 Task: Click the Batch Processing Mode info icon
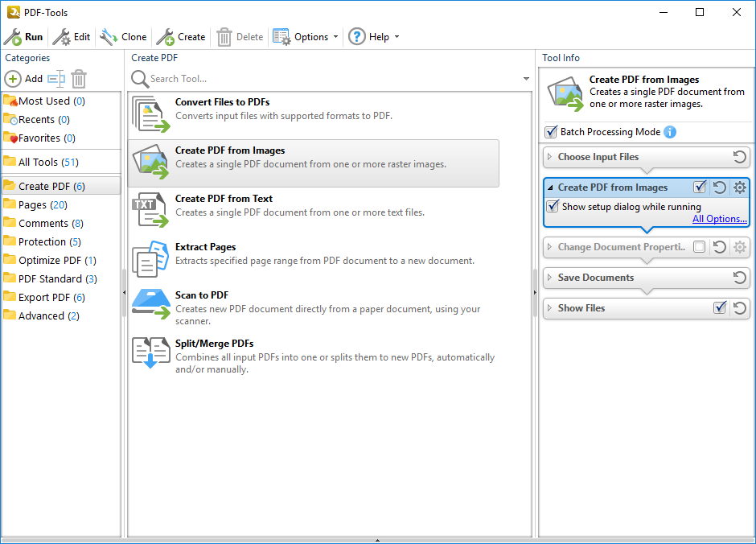(x=670, y=132)
